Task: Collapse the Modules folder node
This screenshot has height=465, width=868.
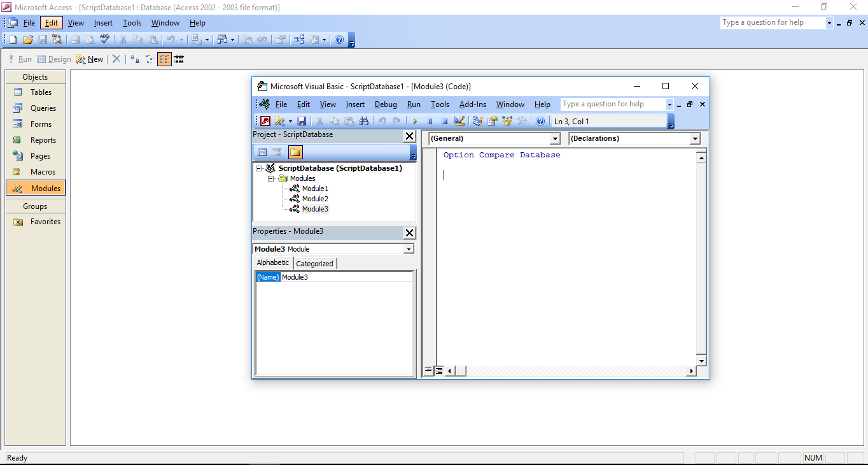Action: pyautogui.click(x=270, y=178)
